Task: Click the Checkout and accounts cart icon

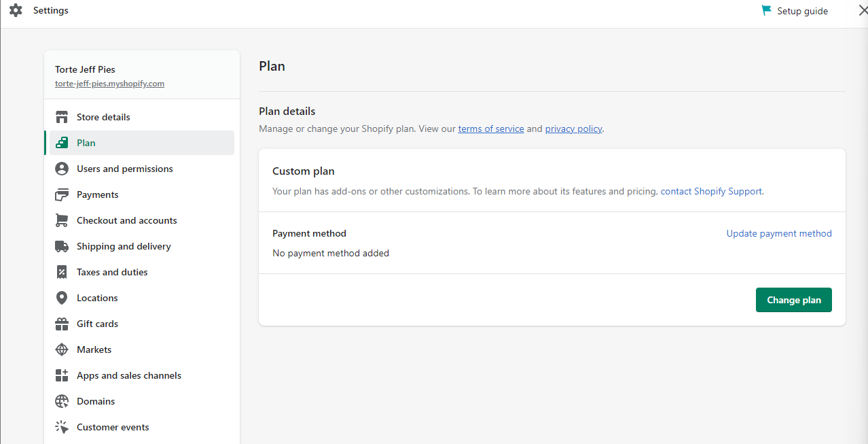Action: (62, 220)
